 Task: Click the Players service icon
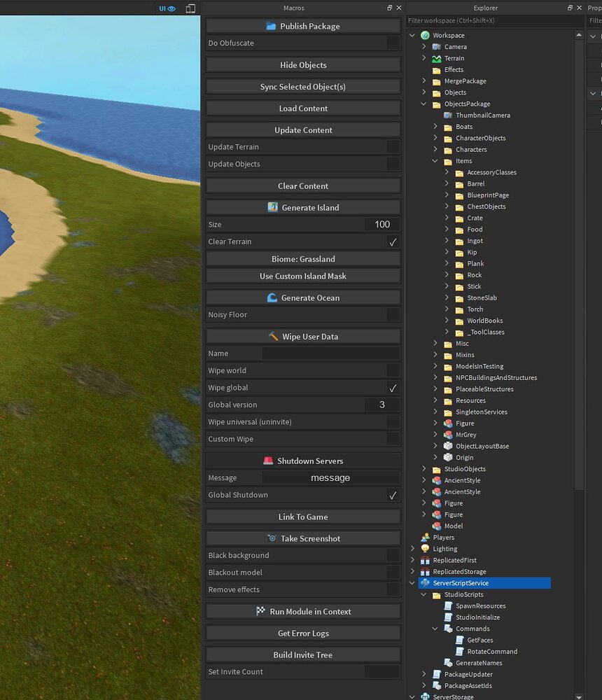pyautogui.click(x=425, y=538)
